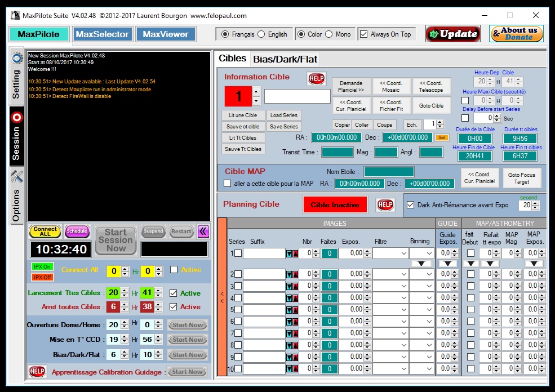Screen dimensions: 555x392
Task: Click the small orange Set button near Dec
Action: (x=442, y=137)
